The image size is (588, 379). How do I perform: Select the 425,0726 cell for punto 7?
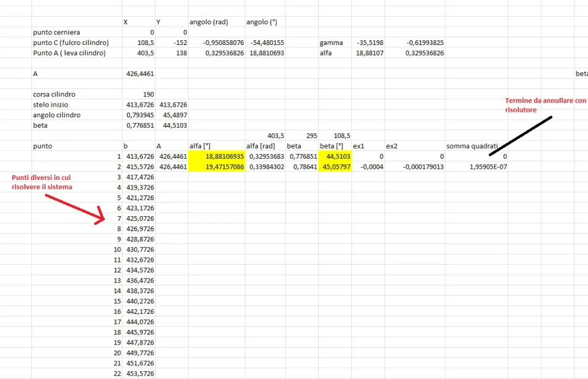point(140,219)
